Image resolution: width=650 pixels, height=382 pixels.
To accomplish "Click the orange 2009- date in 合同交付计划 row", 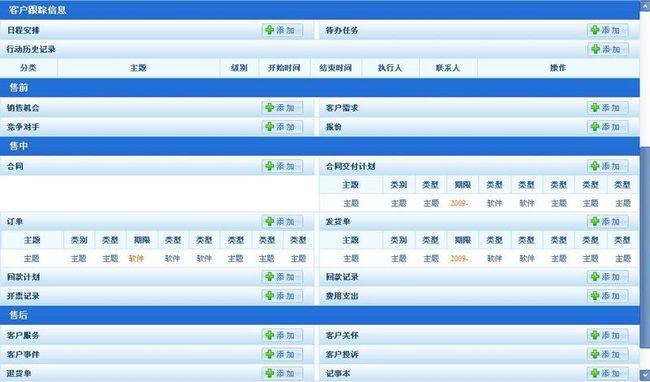I will pyautogui.click(x=459, y=203).
